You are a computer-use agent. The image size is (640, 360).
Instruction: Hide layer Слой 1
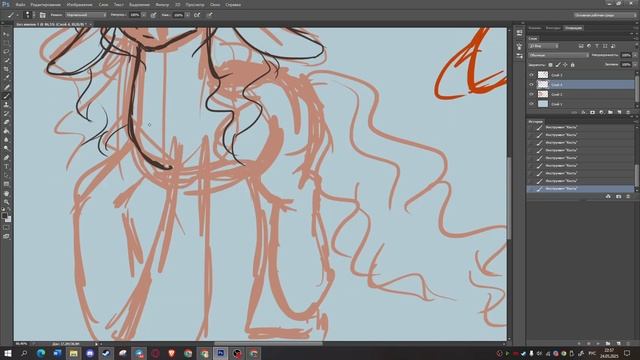click(531, 104)
